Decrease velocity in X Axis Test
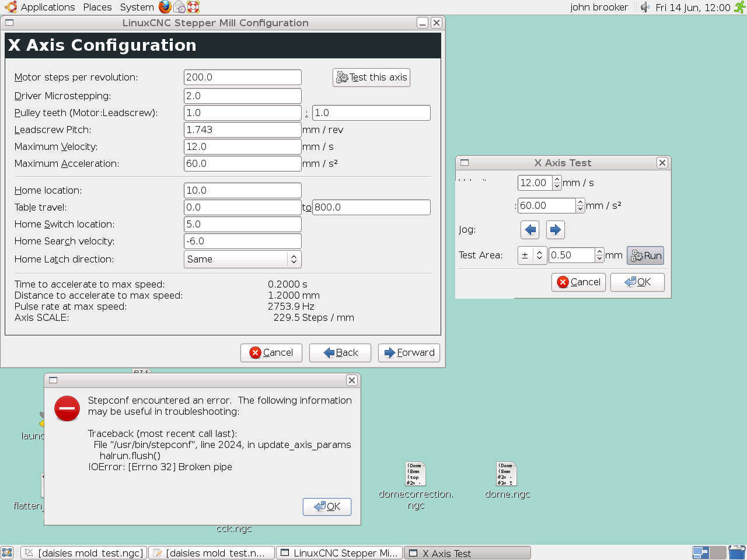The image size is (747, 560). coord(557,187)
